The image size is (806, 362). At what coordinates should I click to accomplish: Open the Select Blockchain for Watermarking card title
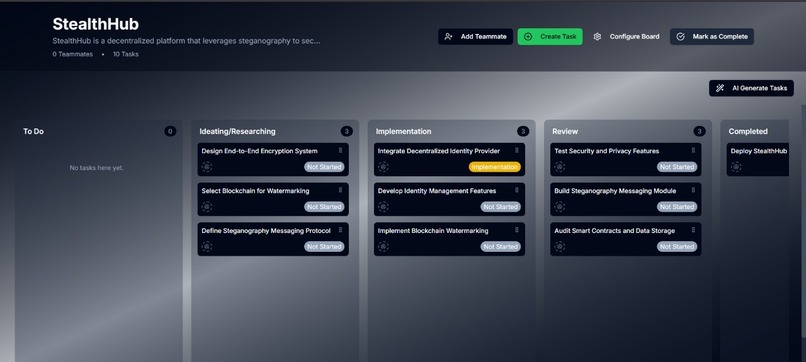tap(255, 191)
